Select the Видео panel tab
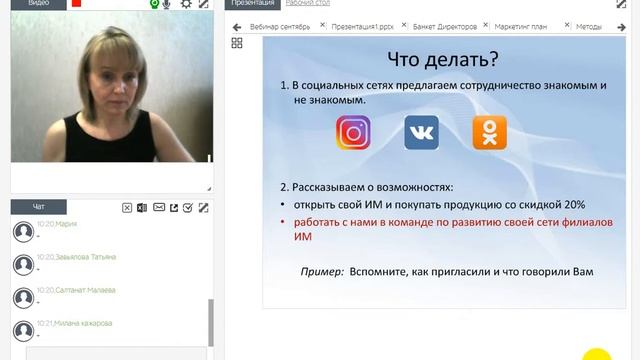Viewport: 640px width, 360px height. pos(38,4)
